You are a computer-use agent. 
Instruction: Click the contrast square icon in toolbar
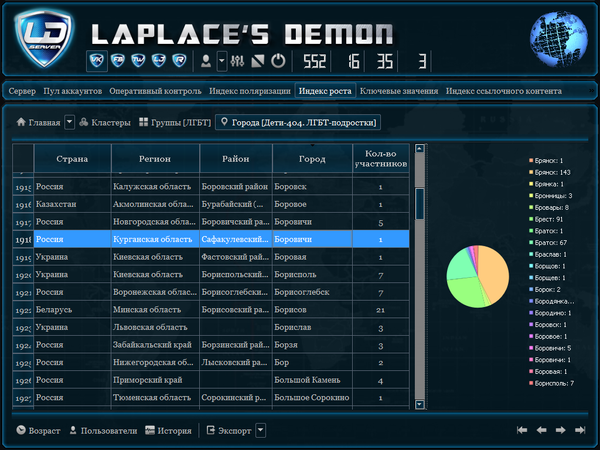click(258, 61)
